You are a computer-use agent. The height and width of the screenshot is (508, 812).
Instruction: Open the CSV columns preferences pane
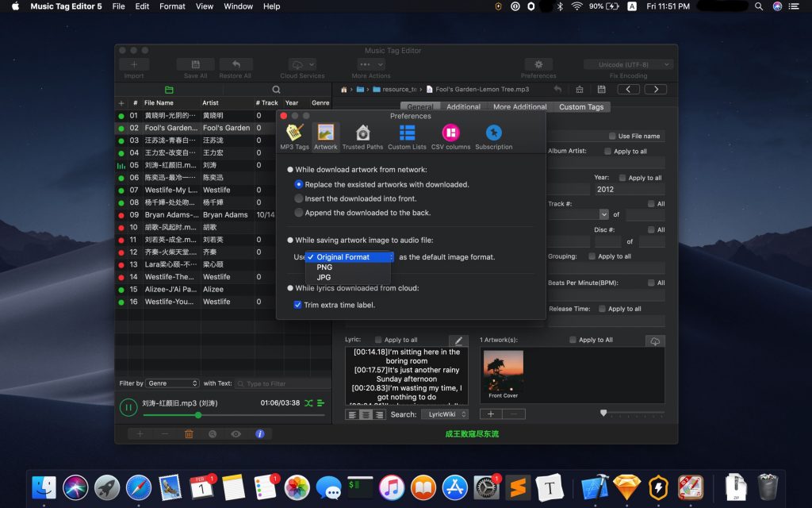[450, 137]
